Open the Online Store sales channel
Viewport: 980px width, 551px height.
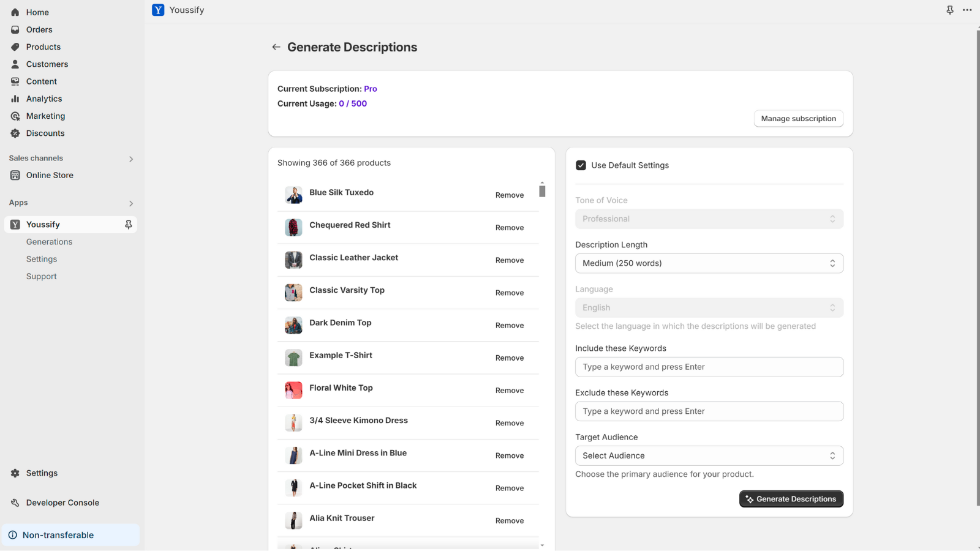click(x=50, y=175)
